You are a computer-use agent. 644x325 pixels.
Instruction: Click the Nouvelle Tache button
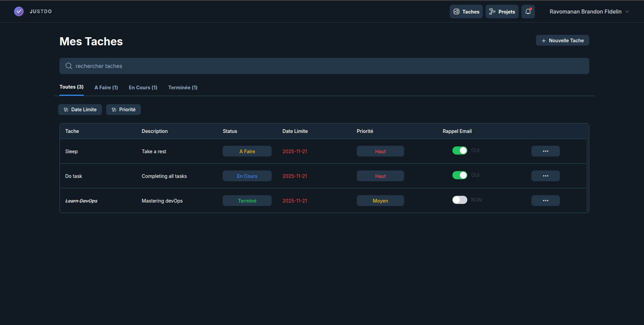(562, 40)
